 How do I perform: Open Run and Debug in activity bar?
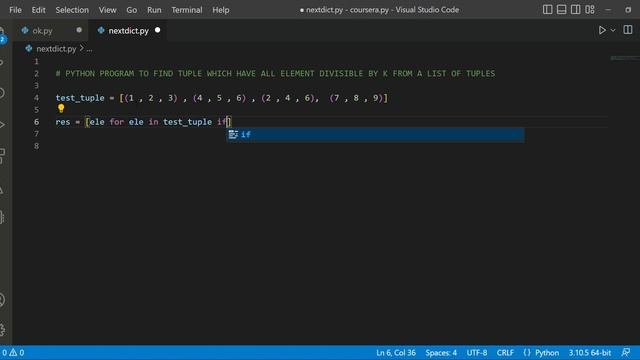(2, 125)
